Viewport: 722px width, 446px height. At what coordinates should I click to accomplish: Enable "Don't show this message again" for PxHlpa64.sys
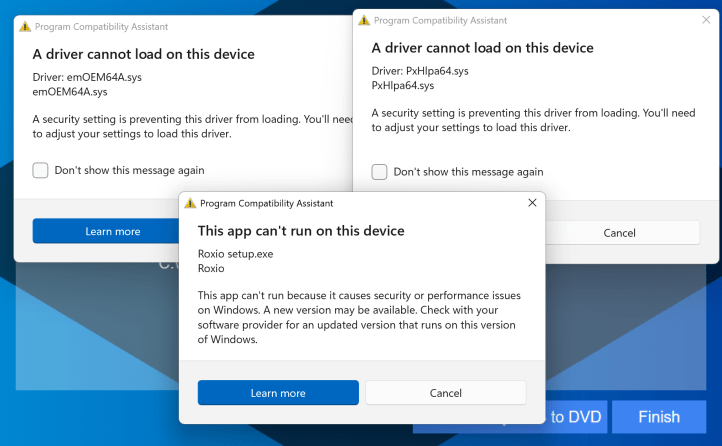coord(379,172)
